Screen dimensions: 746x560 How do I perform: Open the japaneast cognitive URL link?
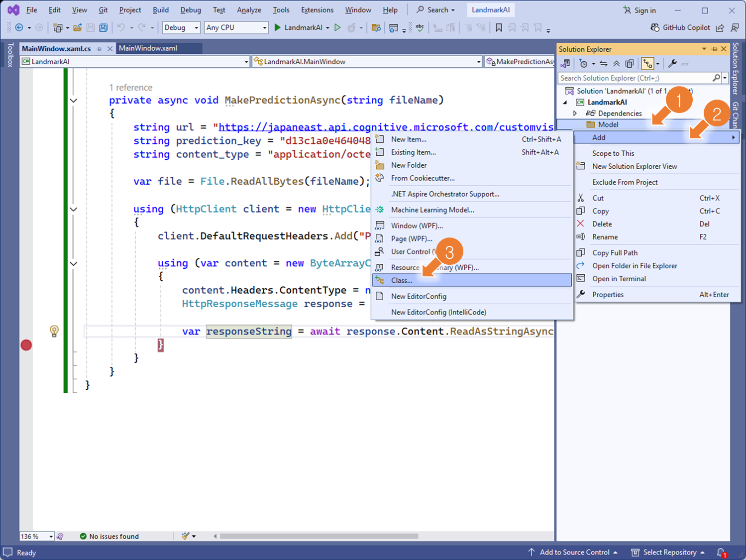[386, 127]
